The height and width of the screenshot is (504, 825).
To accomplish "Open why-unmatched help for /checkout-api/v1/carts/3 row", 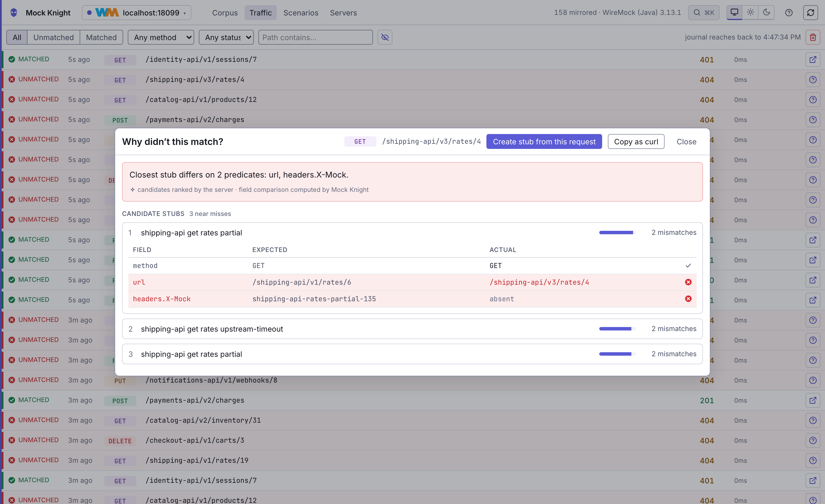I will click(x=813, y=440).
